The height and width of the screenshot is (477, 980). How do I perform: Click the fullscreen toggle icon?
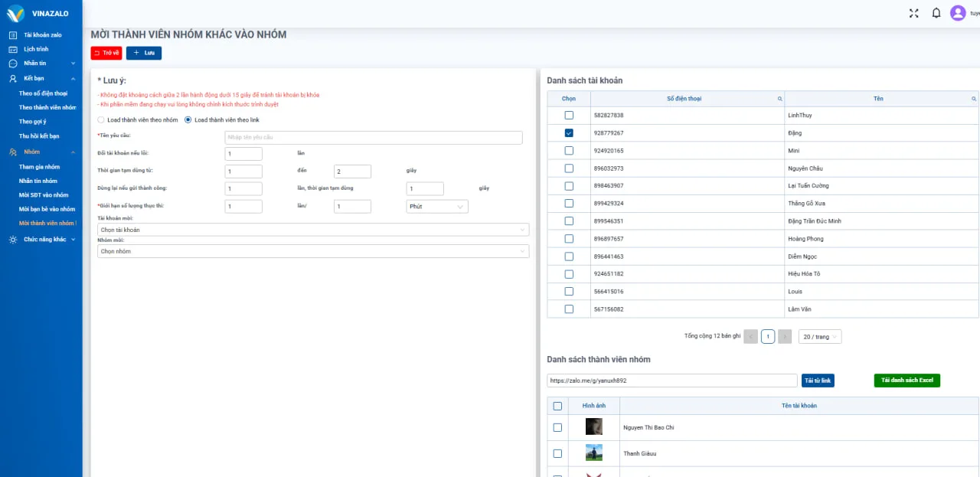[913, 13]
